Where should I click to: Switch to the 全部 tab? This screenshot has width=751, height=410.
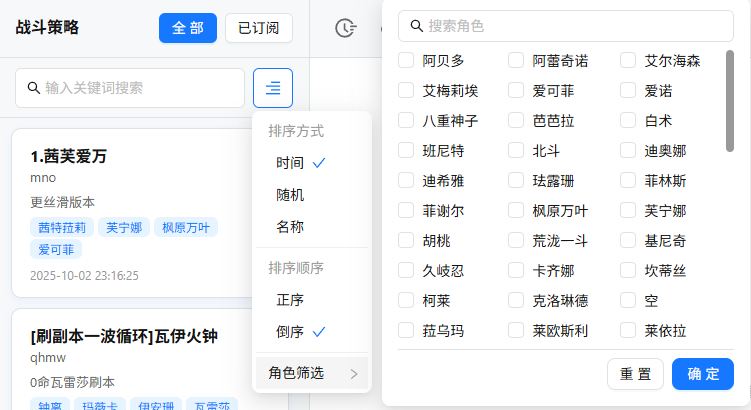point(188,28)
